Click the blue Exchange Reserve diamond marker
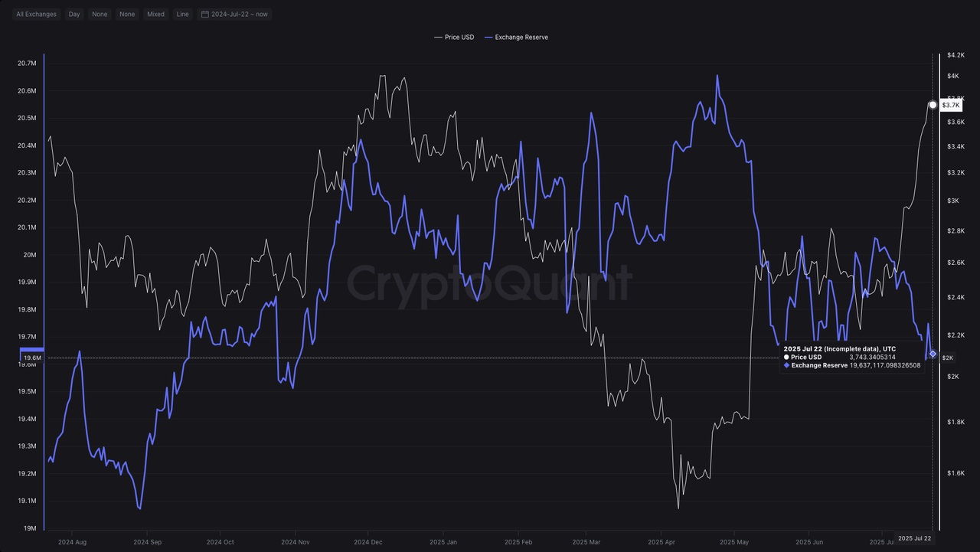The width and height of the screenshot is (980, 552). tap(933, 354)
